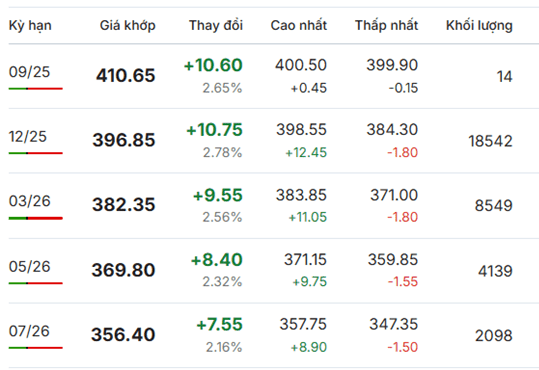The height and width of the screenshot is (370, 539).
Task: Click the green-red range bar under 09/25
Action: (36, 89)
